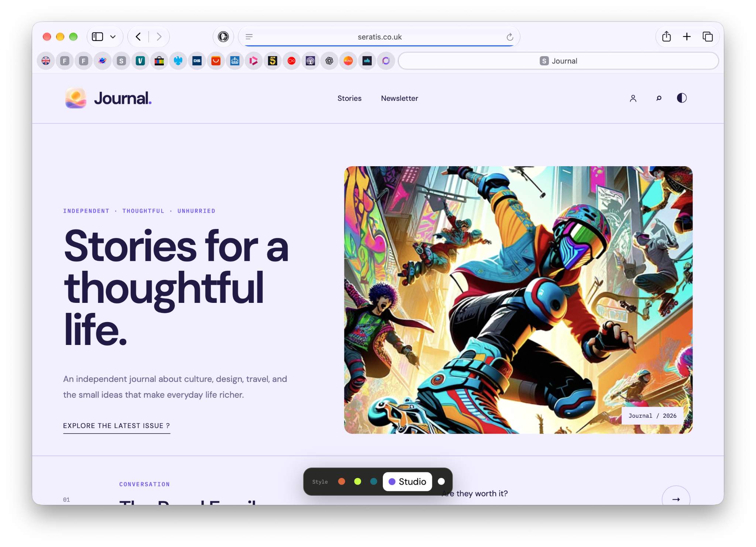Go forward to next page
756x547 pixels.
pos(159,37)
